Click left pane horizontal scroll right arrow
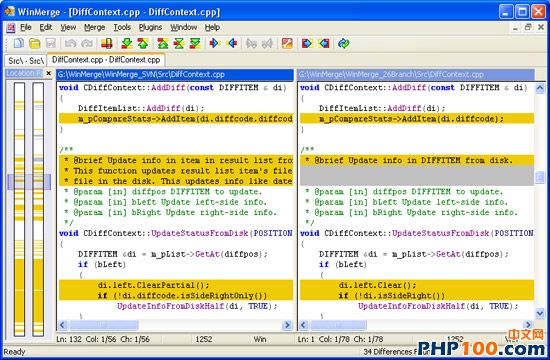Viewport: 550px width, 360px height. coord(287,325)
